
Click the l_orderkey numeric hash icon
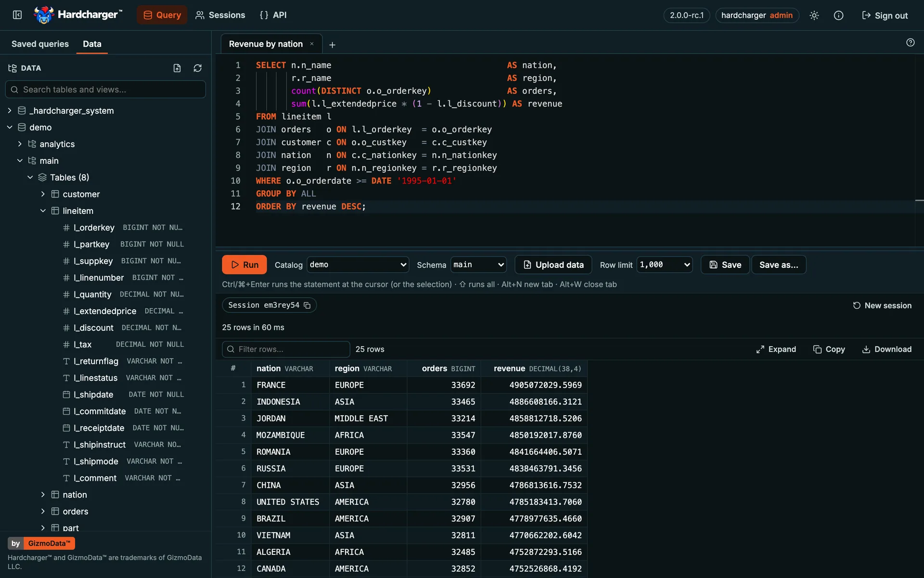tap(66, 228)
